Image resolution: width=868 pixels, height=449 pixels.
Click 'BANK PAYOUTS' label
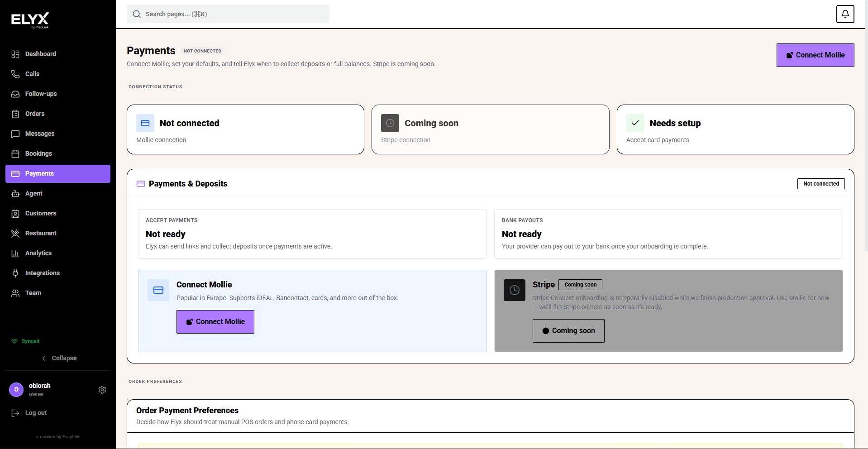point(522,220)
